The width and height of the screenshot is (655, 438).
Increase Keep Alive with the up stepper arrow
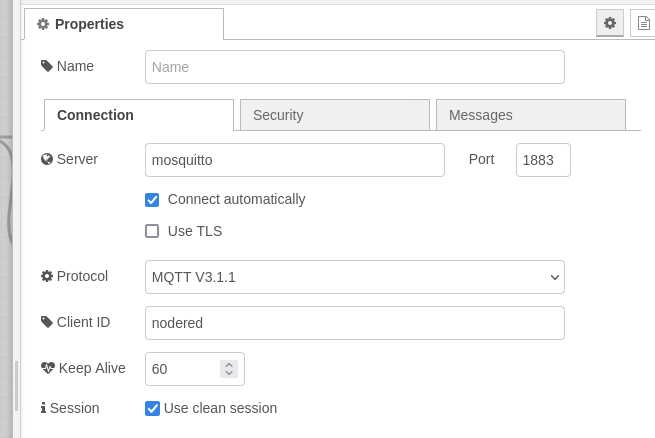click(x=229, y=365)
